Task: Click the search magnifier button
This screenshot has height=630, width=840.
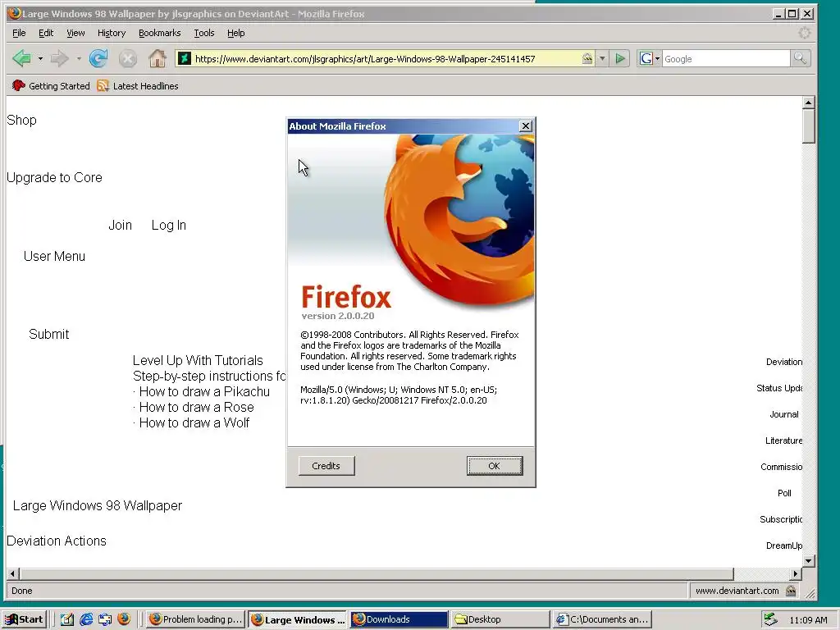Action: click(800, 58)
